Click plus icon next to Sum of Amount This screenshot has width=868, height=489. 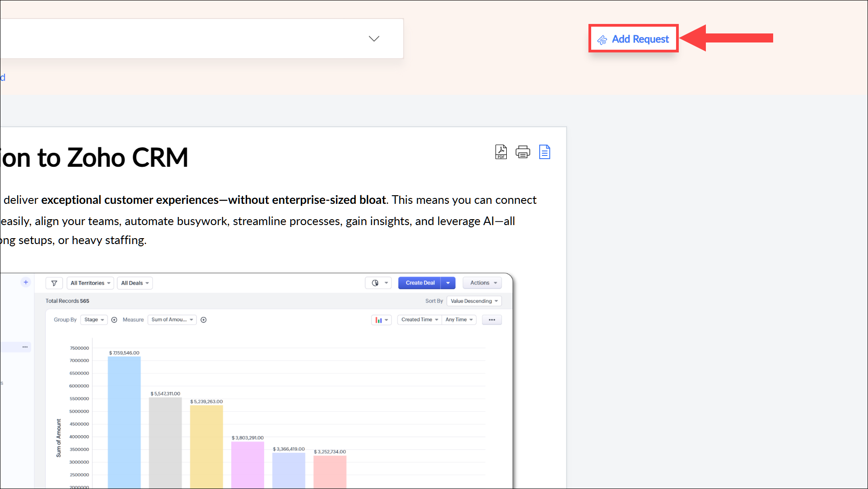point(204,320)
